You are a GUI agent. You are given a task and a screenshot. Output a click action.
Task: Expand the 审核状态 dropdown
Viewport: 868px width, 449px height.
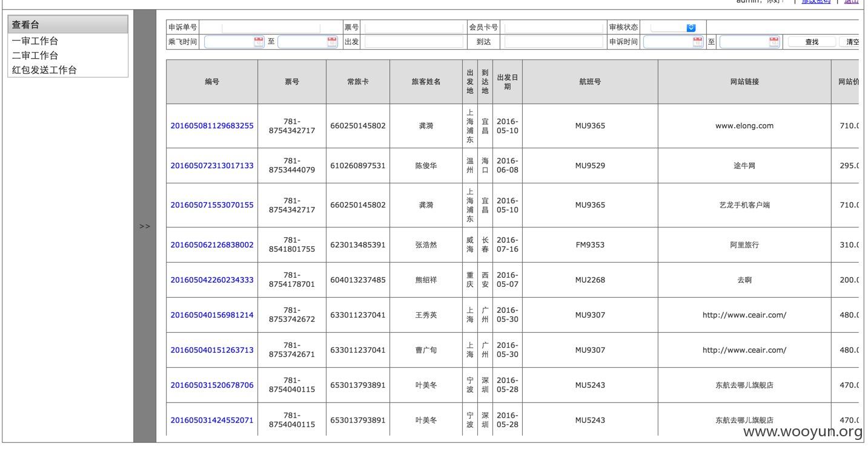pyautogui.click(x=674, y=27)
